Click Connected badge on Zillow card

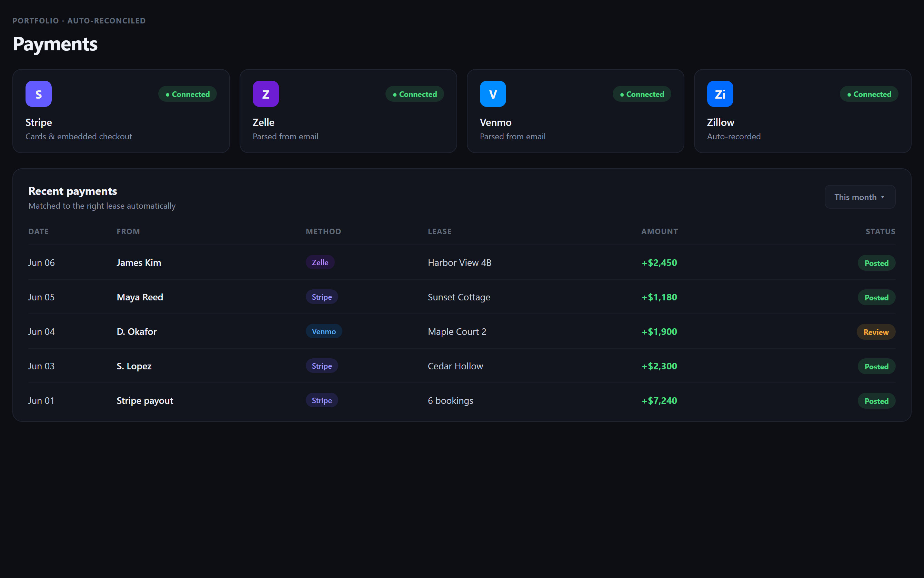pos(869,94)
